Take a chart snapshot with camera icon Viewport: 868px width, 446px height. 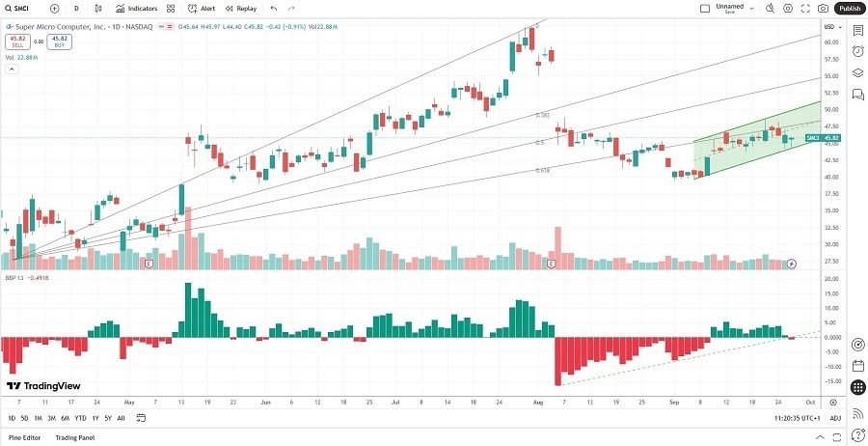(823, 8)
